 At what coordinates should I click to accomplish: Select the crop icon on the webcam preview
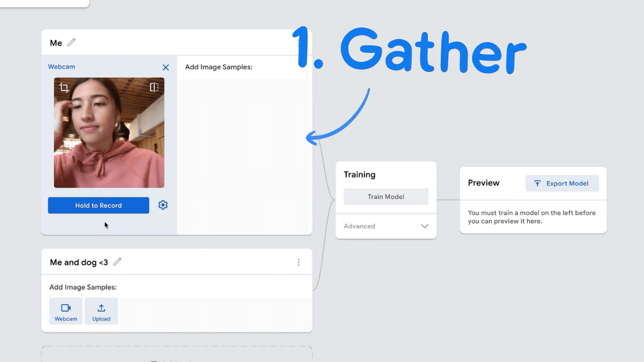click(64, 88)
